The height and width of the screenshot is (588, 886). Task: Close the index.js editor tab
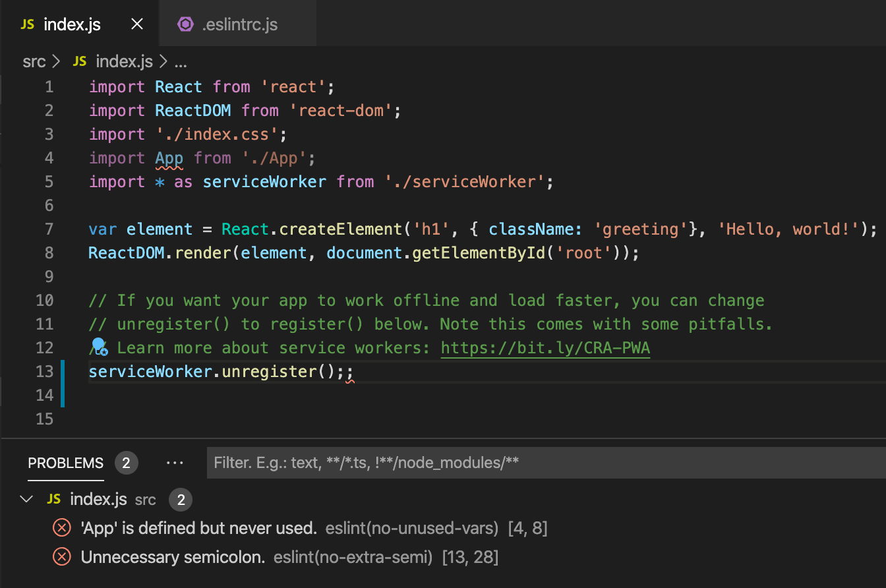click(136, 23)
